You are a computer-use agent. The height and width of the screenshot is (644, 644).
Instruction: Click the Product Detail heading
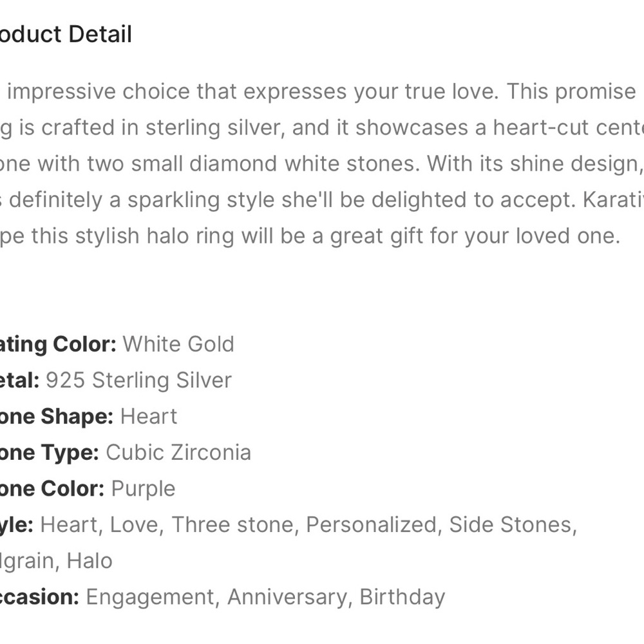66,34
